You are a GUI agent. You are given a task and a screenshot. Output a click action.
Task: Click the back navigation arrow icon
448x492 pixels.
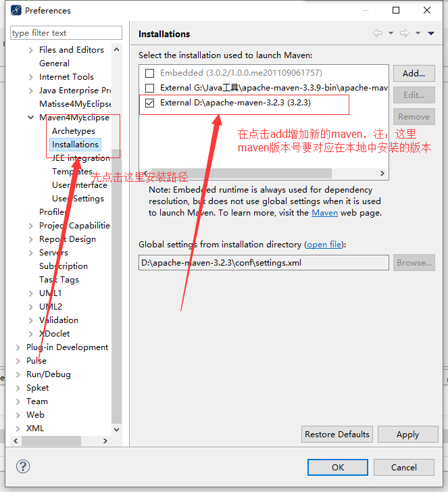[x=378, y=33]
